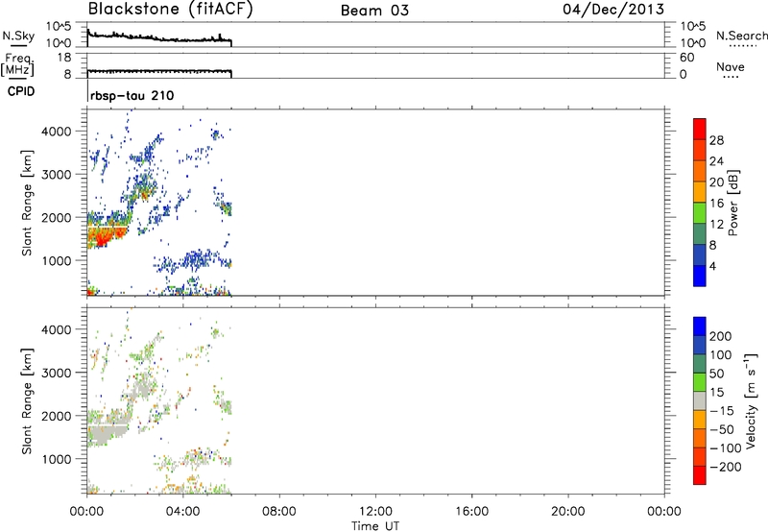Click the "Slant Range [km]" label of velocity panel
Viewport: 768px width, 532px height.
[x=27, y=401]
